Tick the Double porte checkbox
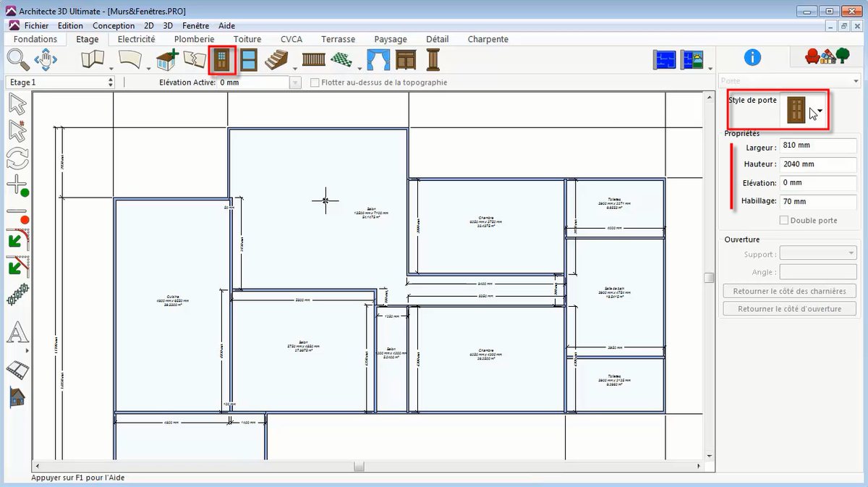The height and width of the screenshot is (487, 868). click(783, 220)
